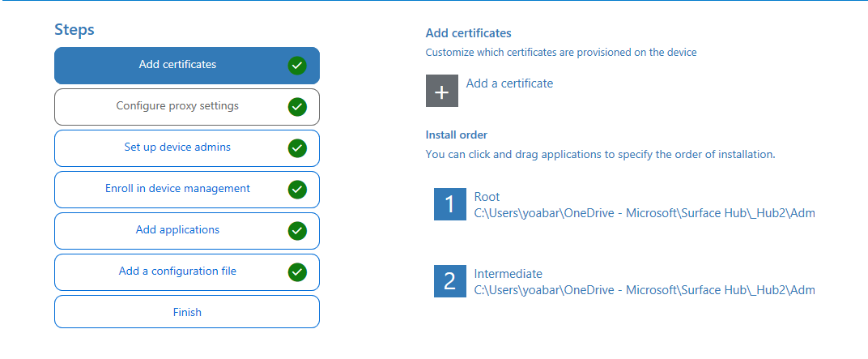Go to Add a configuration file step
The width and height of the screenshot is (868, 359).
177,271
